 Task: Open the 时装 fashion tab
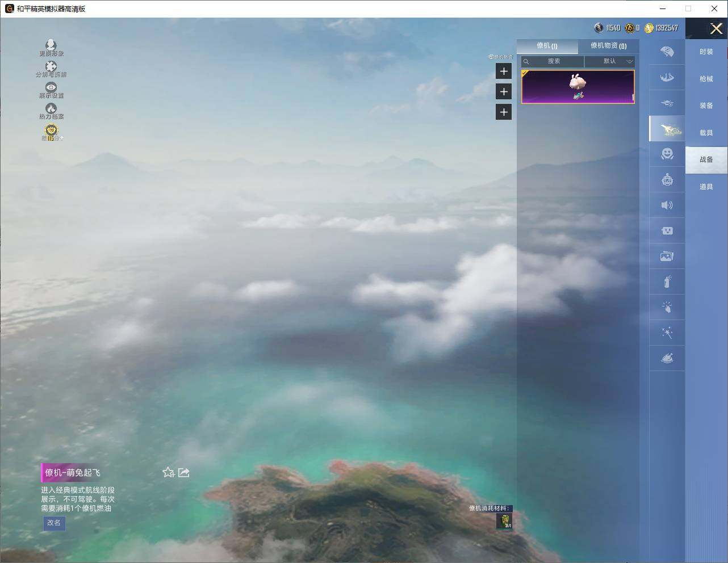(706, 52)
